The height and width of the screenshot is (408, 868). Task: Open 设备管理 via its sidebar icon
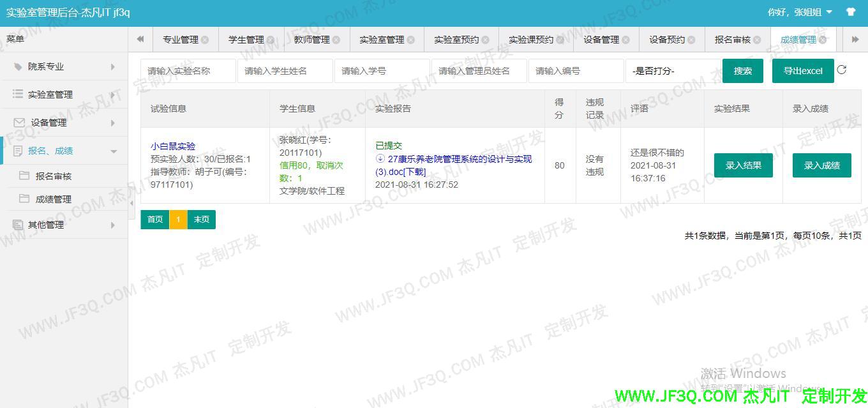pos(19,123)
